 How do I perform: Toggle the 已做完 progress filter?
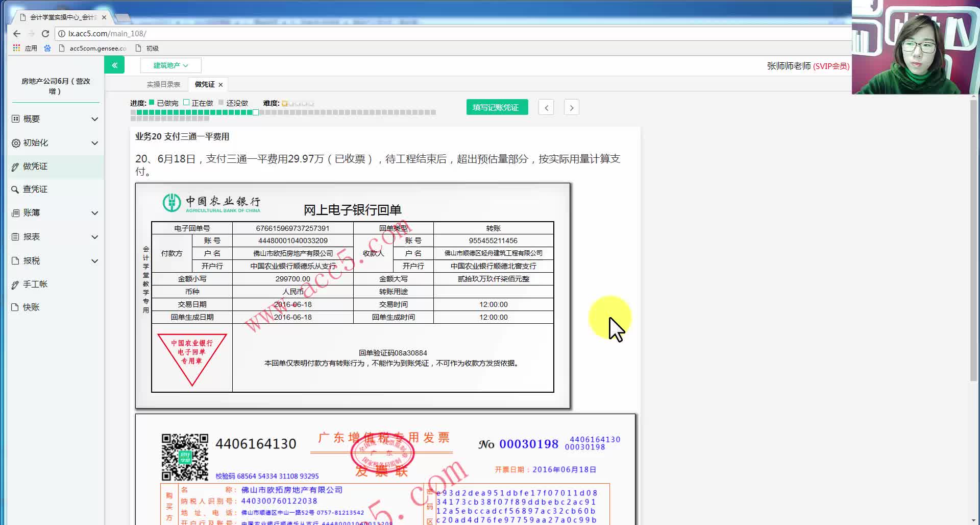(x=152, y=103)
